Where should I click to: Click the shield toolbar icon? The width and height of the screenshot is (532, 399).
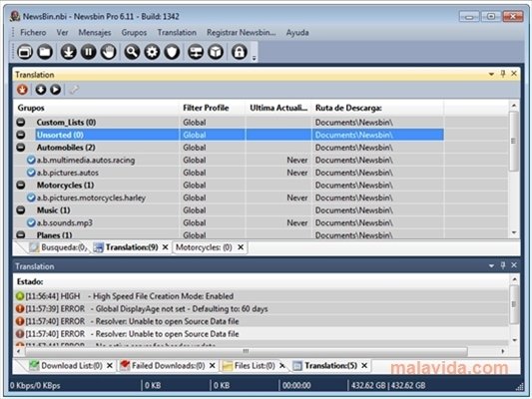click(172, 52)
